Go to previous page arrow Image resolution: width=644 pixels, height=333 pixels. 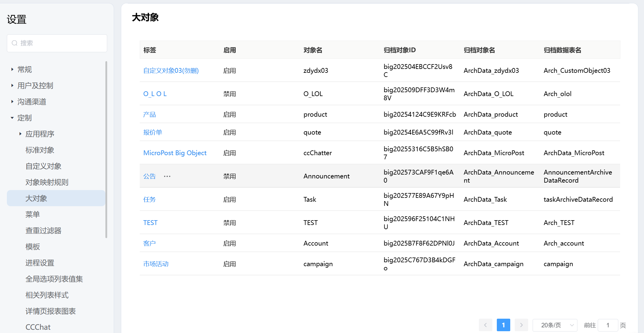[x=485, y=325]
